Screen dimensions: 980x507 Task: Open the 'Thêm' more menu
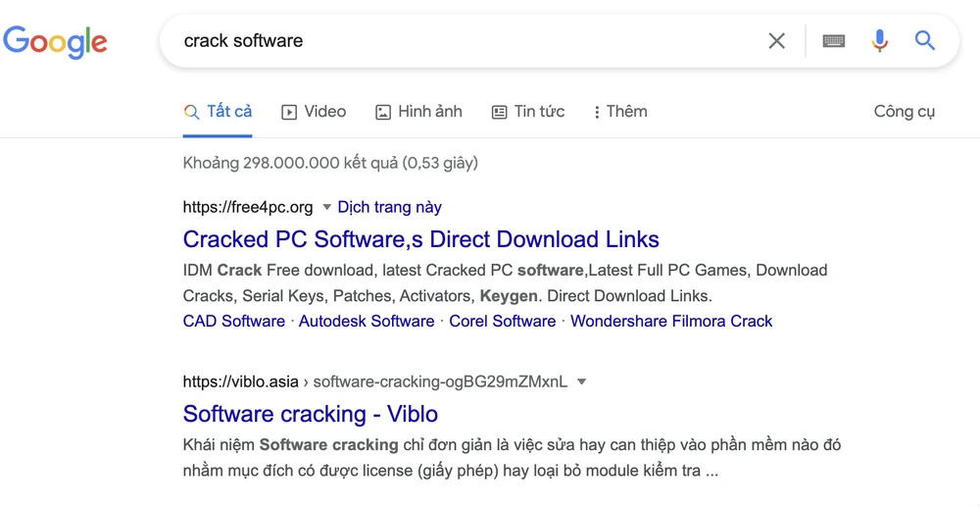[x=620, y=112]
